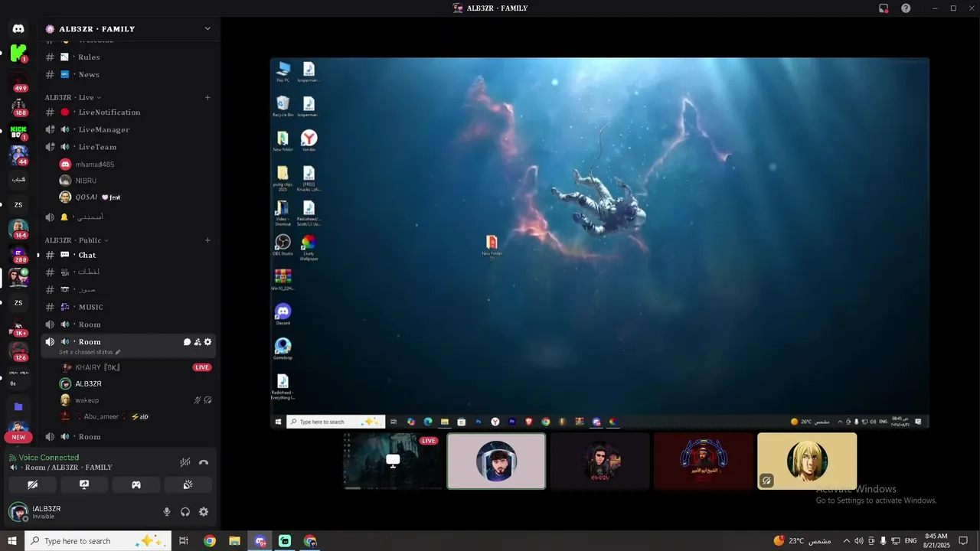980x551 pixels.
Task: Open the server with 188 notifications
Action: (18, 106)
